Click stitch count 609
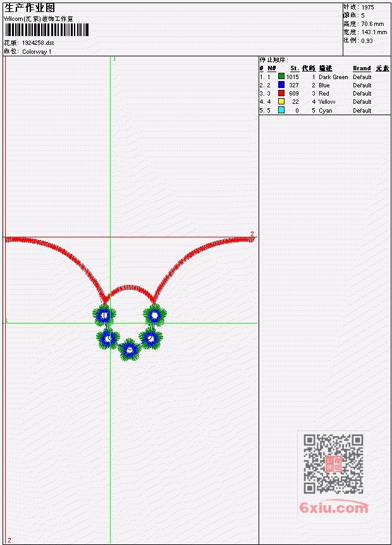 click(x=294, y=94)
